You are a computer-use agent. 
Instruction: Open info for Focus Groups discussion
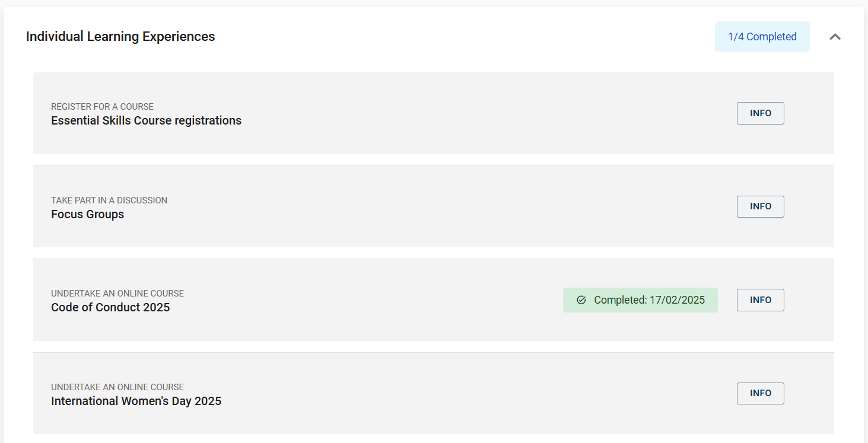coord(760,206)
